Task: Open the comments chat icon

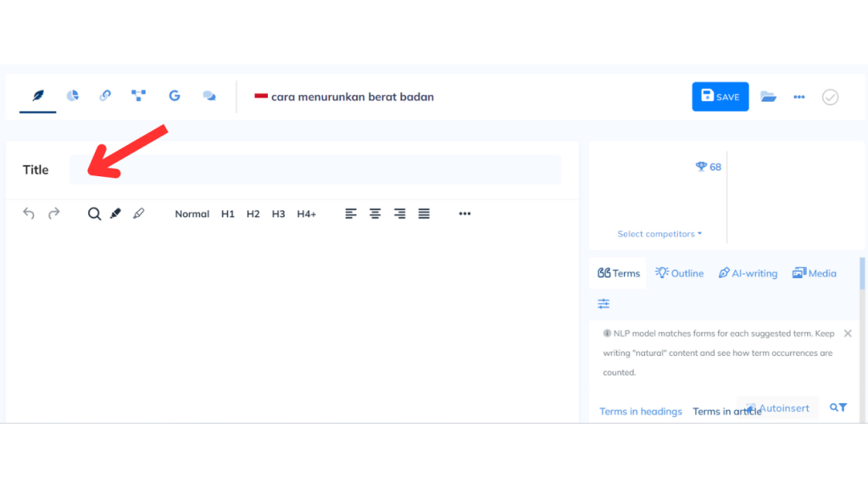Action: coord(209,96)
